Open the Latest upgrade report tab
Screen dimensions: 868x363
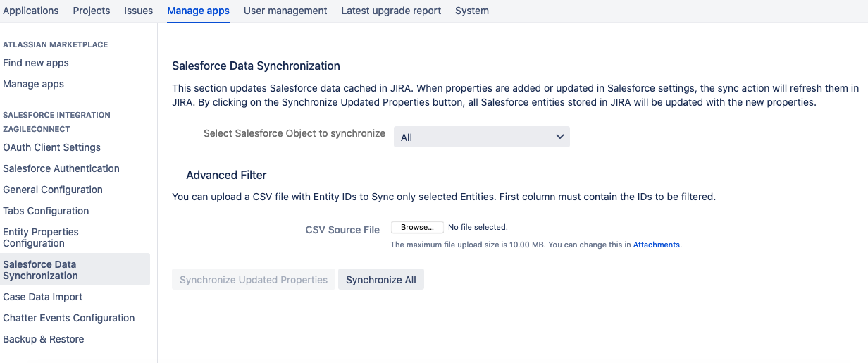tap(391, 11)
